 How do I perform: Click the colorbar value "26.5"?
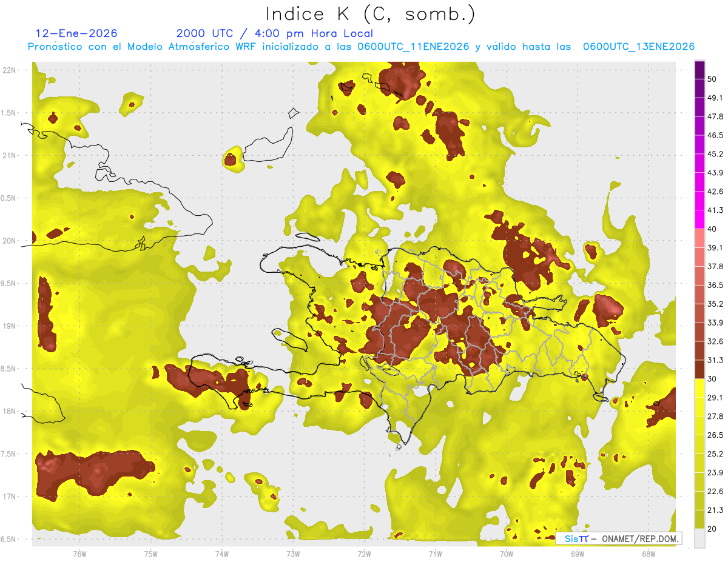click(715, 435)
